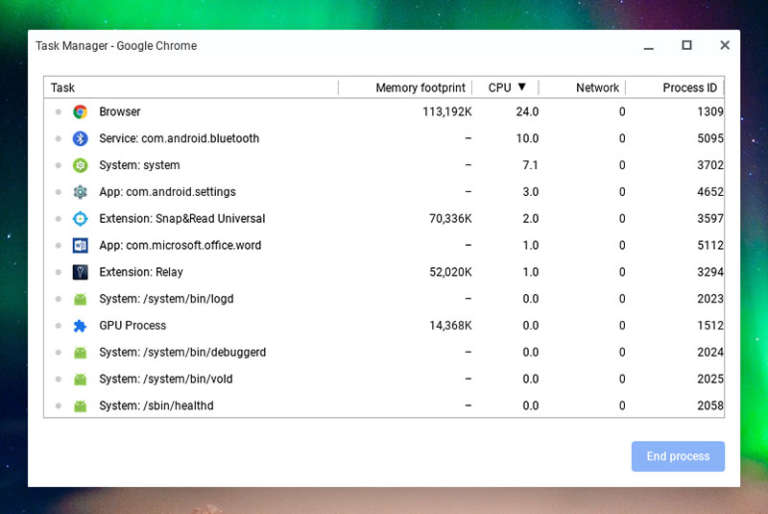Image resolution: width=768 pixels, height=514 pixels.
Task: Maximize the Task Manager window
Action: [x=687, y=45]
